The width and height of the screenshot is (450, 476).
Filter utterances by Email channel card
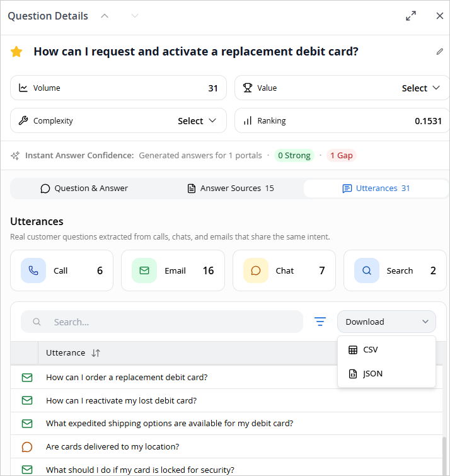[173, 270]
